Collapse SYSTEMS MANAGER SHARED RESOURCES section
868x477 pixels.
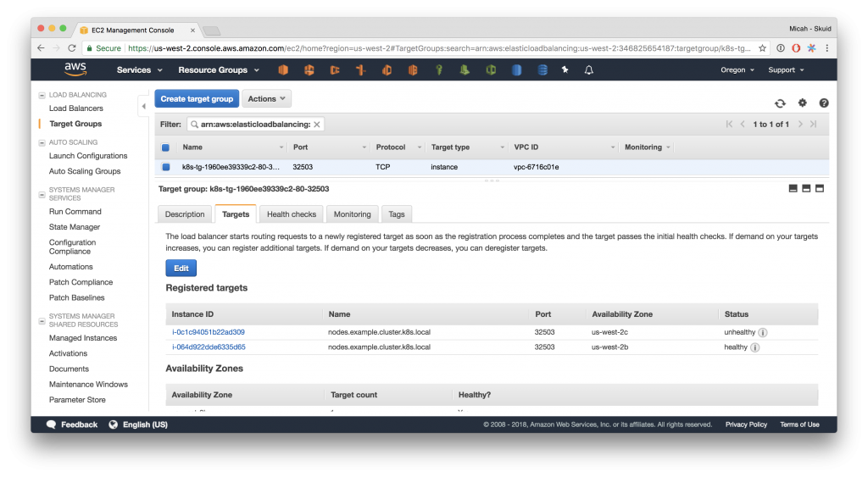pyautogui.click(x=42, y=321)
